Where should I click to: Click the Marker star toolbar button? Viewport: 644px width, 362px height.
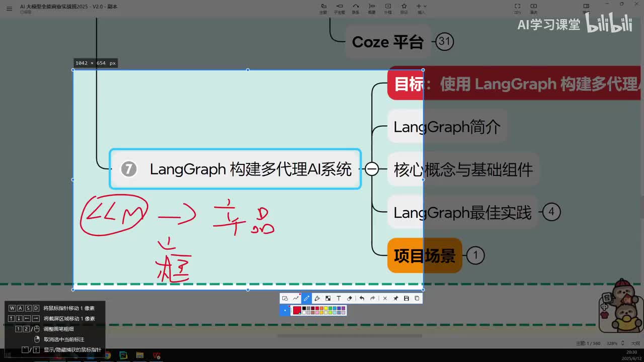point(404,8)
